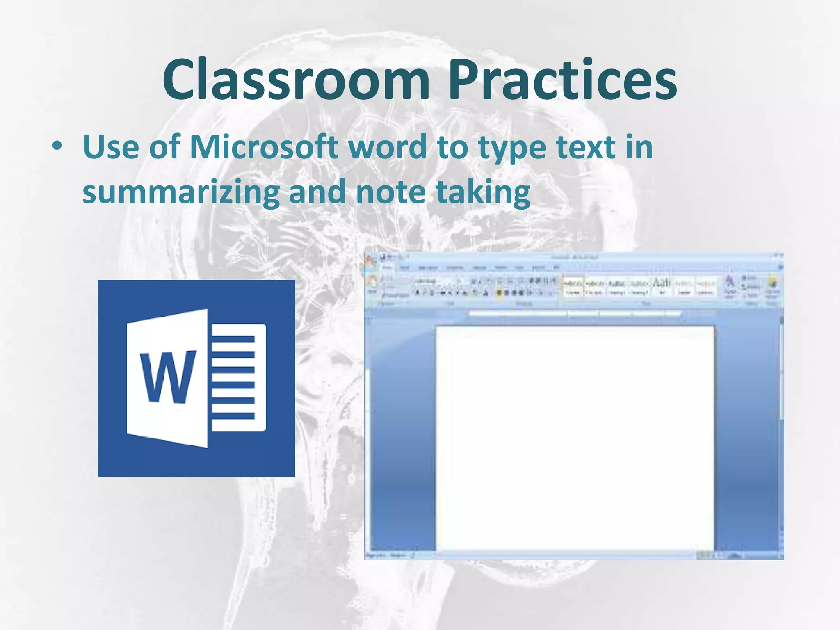Click the Save icon in Quick Access toolbar
The image size is (840, 630).
coord(383,257)
